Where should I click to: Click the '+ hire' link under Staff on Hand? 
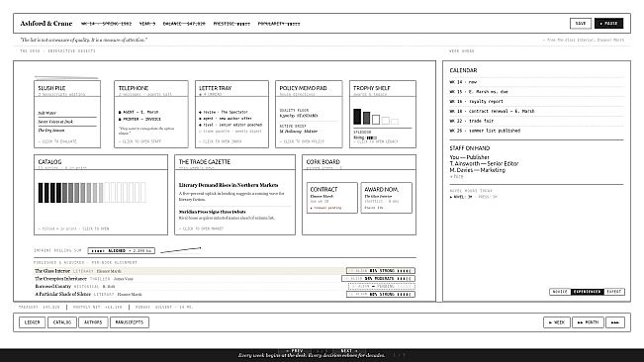coord(456,176)
